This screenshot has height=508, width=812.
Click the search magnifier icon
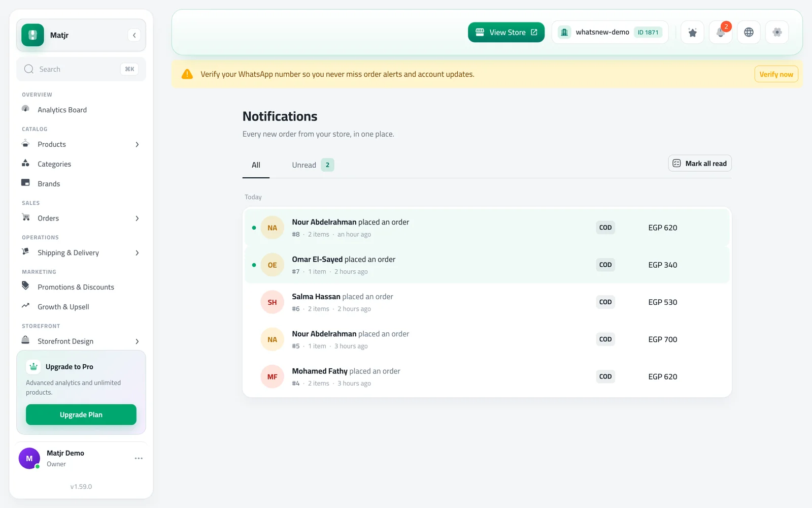pos(29,69)
